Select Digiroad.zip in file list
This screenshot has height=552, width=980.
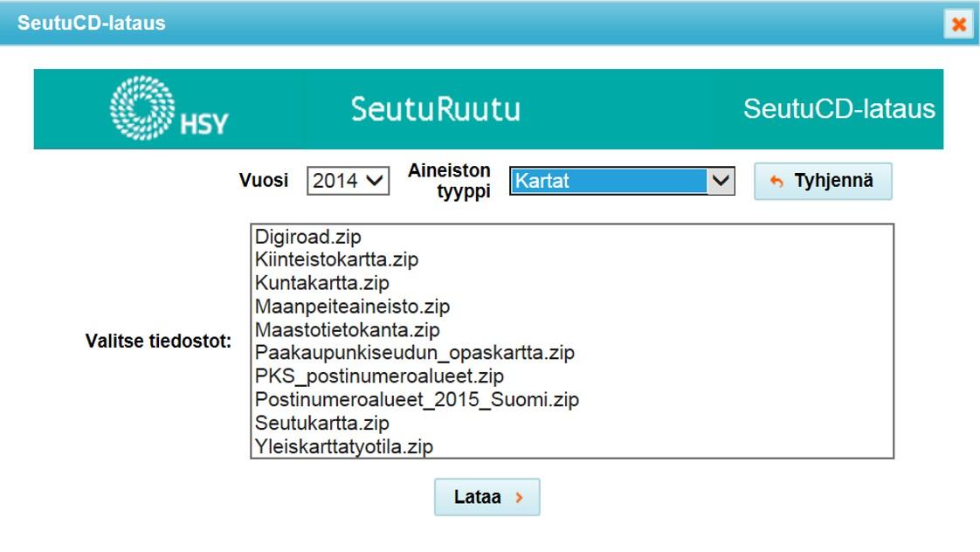point(307,237)
